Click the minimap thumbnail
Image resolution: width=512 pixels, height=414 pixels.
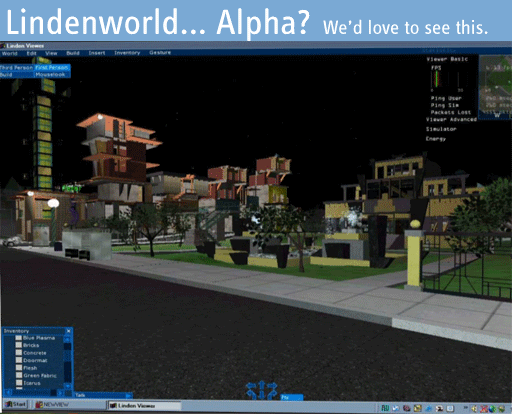coord(495,87)
